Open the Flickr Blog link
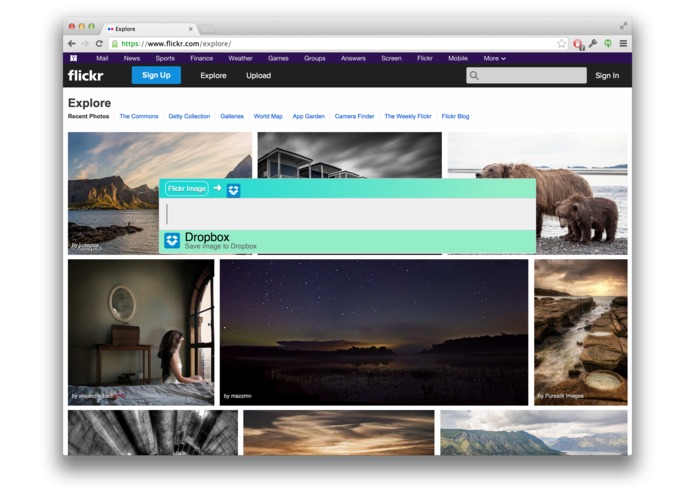This screenshot has width=695, height=494. [455, 116]
